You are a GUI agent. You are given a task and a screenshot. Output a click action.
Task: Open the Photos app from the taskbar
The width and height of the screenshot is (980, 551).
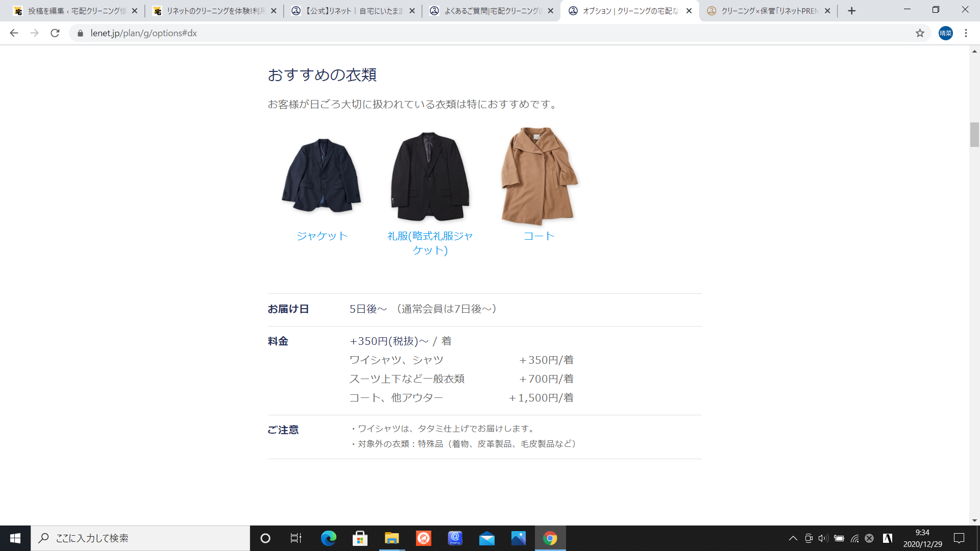(x=518, y=538)
